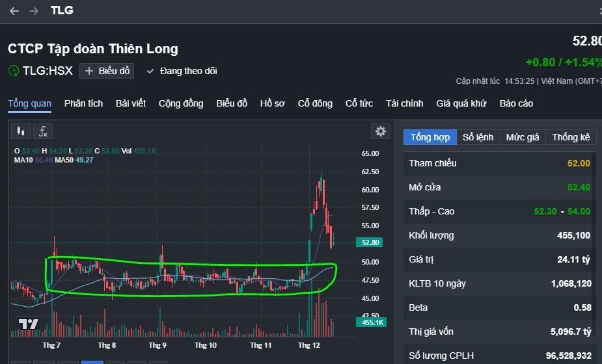Click the MA50 indicator legend label
The height and width of the screenshot is (364, 602).
coord(64,159)
